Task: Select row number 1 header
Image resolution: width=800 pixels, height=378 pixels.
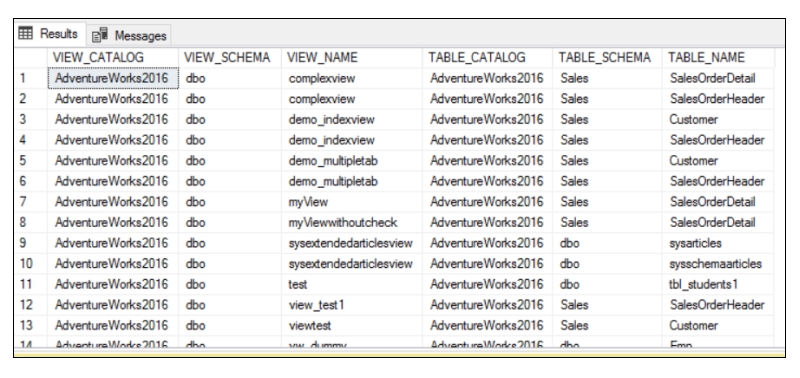Action: pyautogui.click(x=31, y=79)
